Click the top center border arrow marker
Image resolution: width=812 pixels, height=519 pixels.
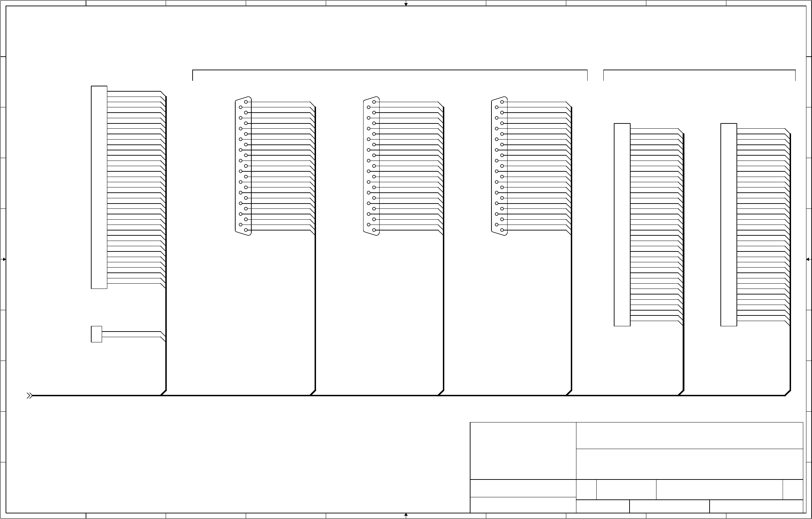coord(406,4)
